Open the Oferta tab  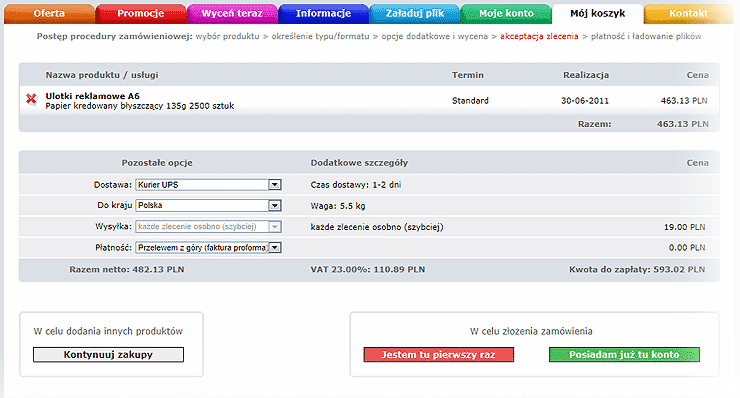[x=49, y=14]
